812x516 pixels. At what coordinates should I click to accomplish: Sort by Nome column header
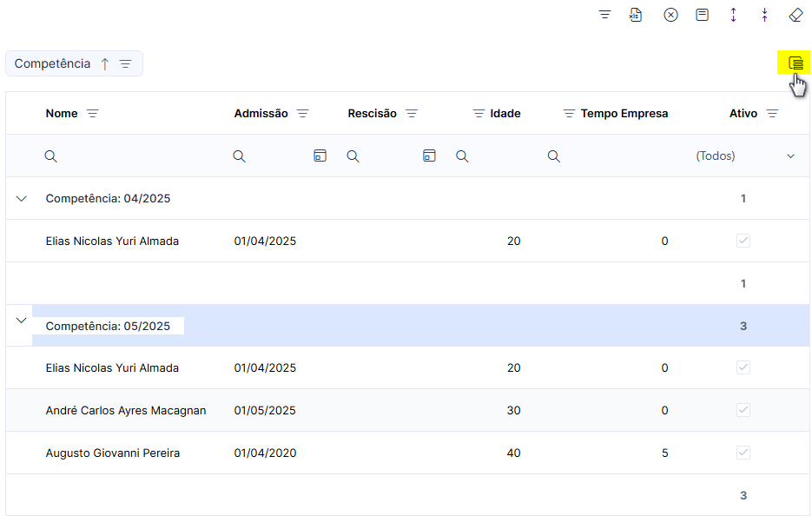point(62,114)
